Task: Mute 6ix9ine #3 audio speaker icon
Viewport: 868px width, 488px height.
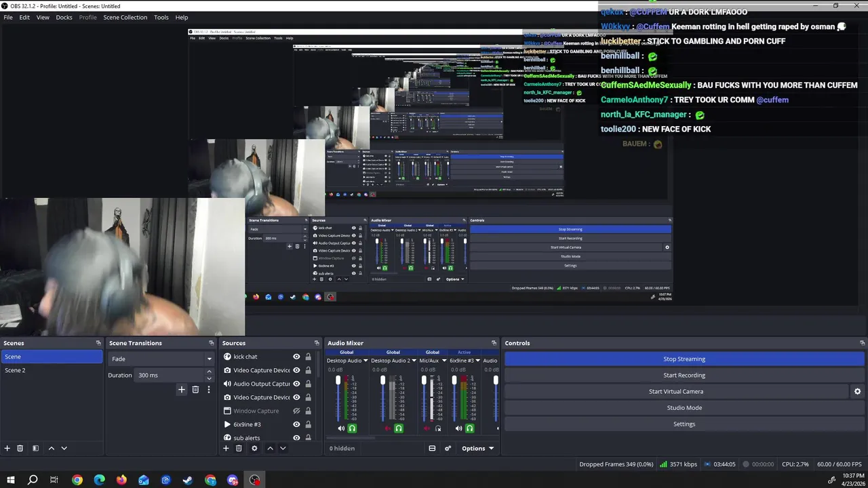Action: 459,428
